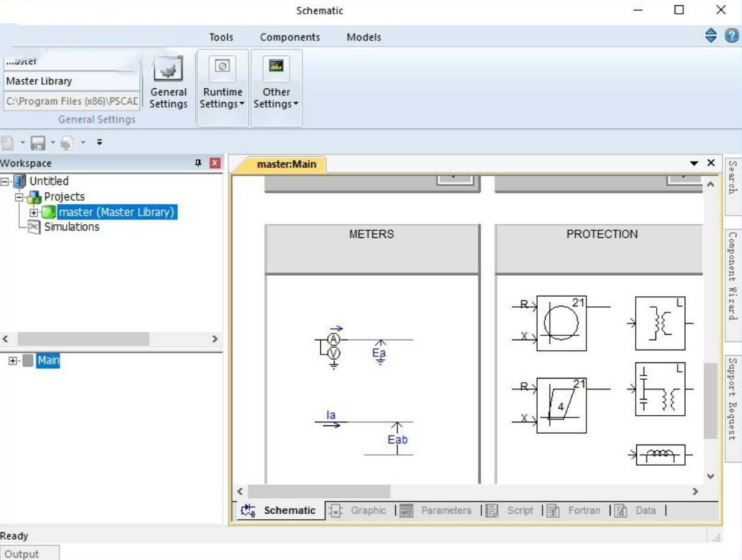Click the new document icon in quick access toolbar
The width and height of the screenshot is (742, 560).
(7, 143)
